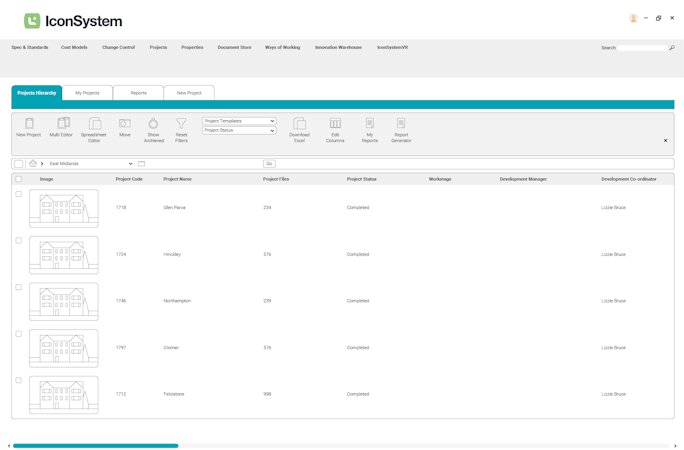Click the home icon in breadcrumb bar
The width and height of the screenshot is (684, 450).
(x=33, y=164)
